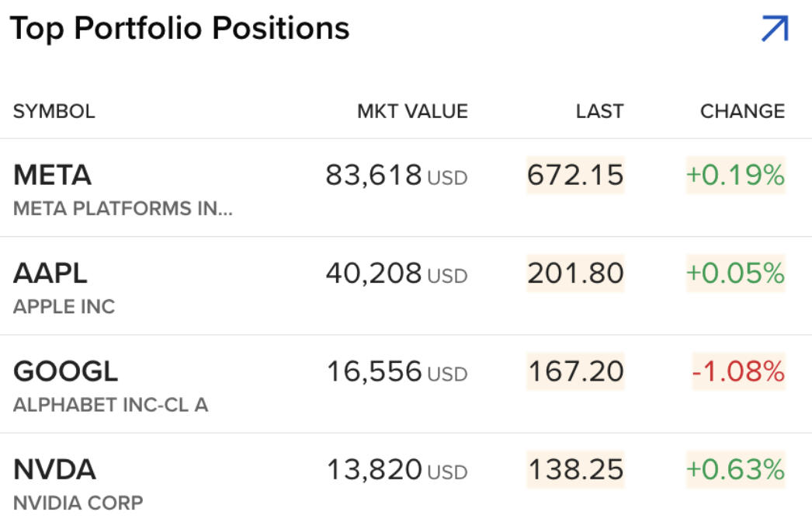Click AAPL last price 201.80

[x=575, y=273]
